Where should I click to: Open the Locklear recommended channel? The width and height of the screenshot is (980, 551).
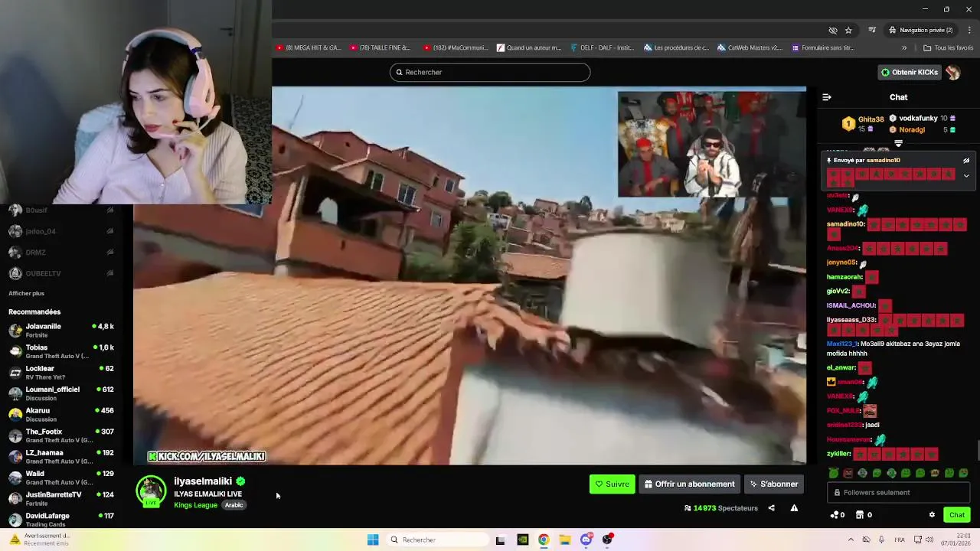61,373
